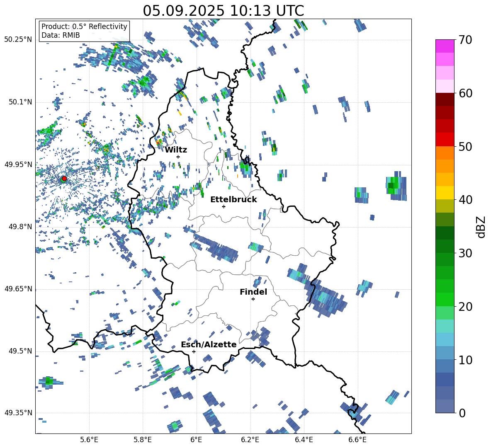Click the Esch/Alzette city label

click(x=209, y=345)
